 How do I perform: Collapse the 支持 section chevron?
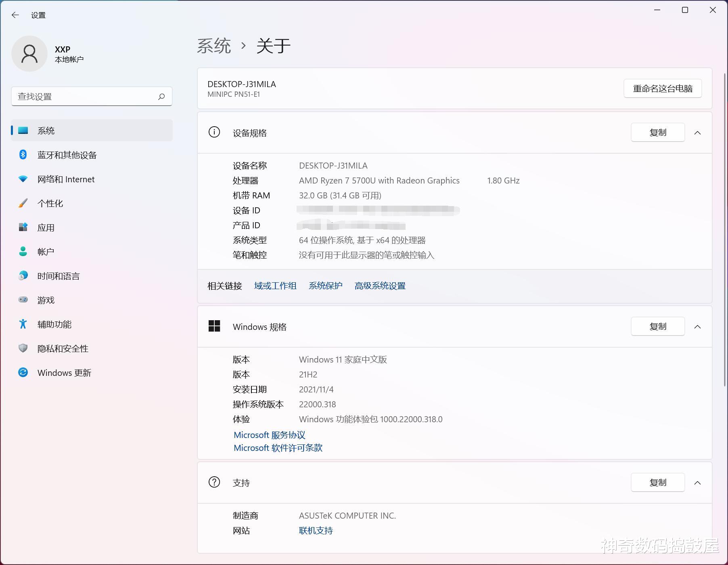[698, 483]
